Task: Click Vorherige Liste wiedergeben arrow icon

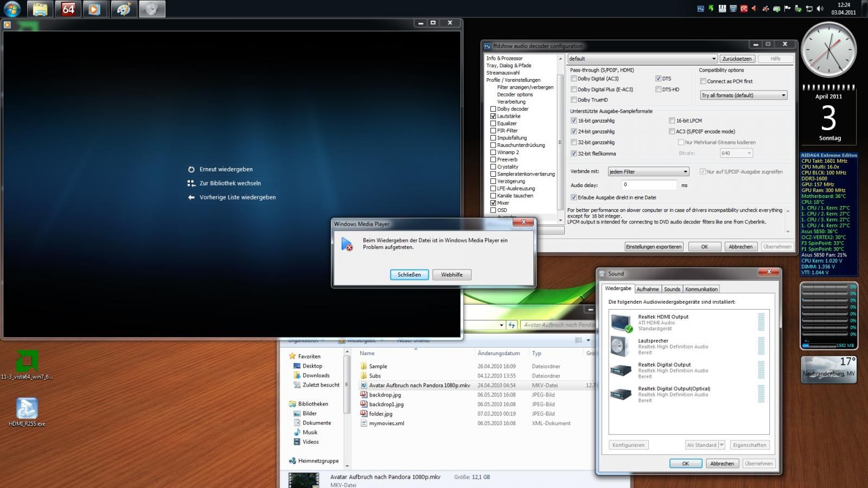Action: [191, 197]
